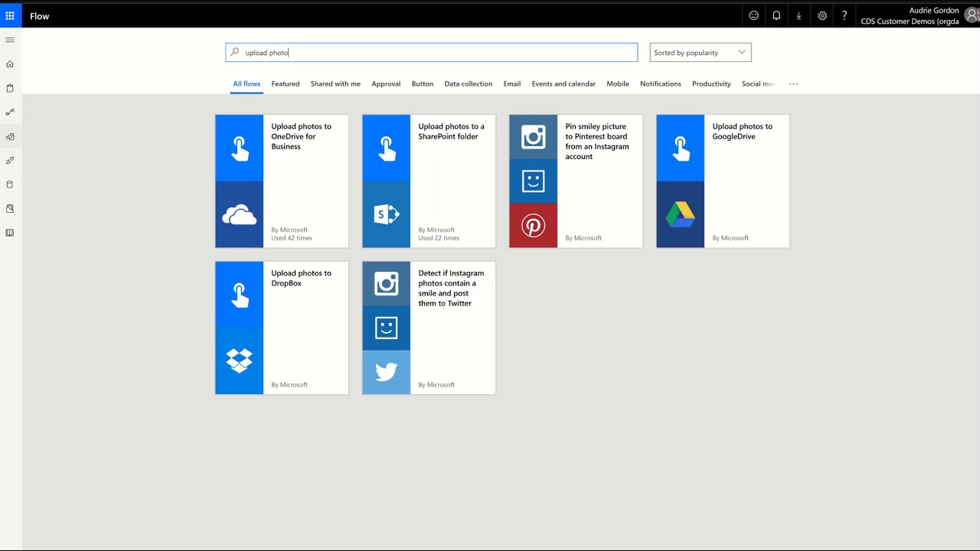Screen dimensions: 980x551
Task: Click Audrie Gordon's profile avatar
Action: (972, 15)
